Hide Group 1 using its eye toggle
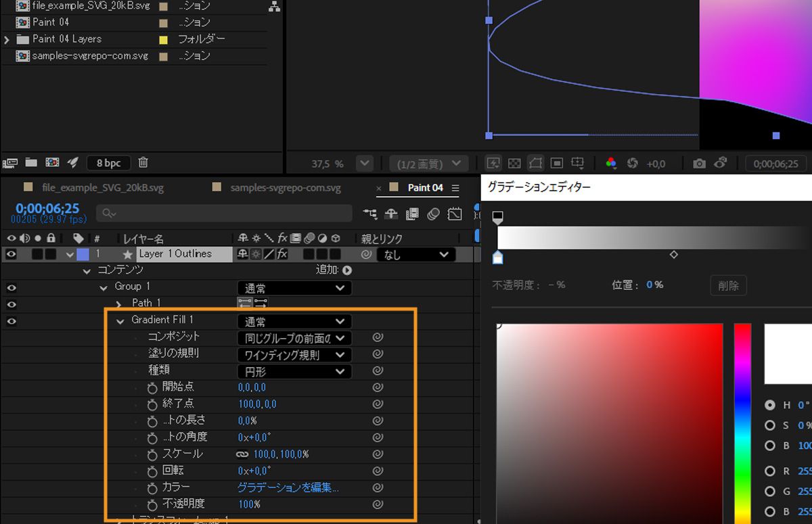Viewport: 812px width, 524px height. [x=11, y=287]
